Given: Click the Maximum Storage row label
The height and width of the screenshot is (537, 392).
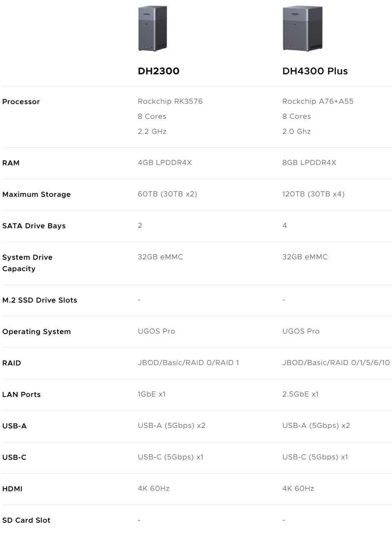Looking at the screenshot, I should 36,194.
